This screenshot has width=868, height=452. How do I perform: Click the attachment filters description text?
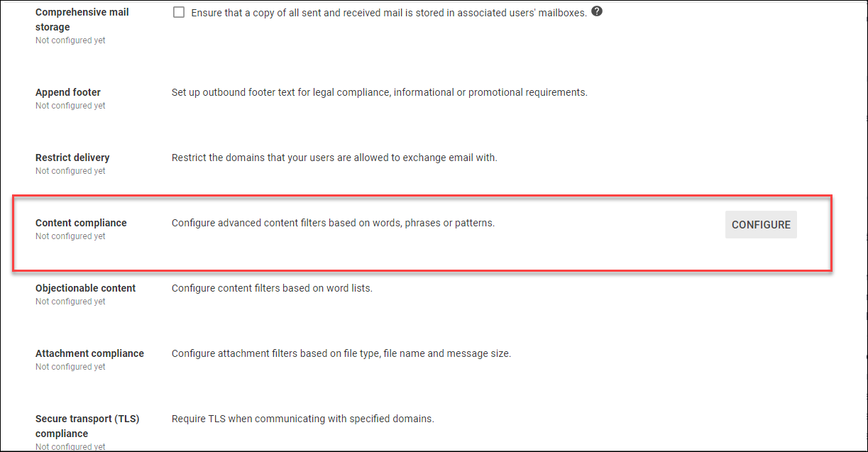pos(341,353)
